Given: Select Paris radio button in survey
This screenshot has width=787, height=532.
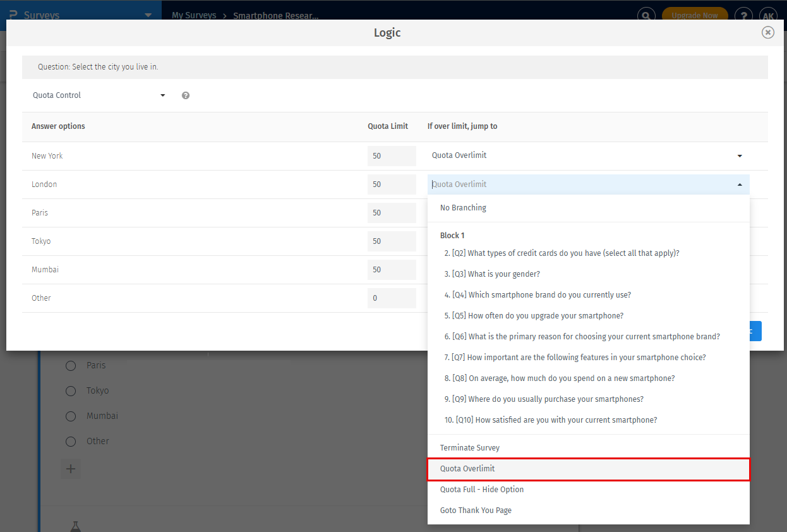Looking at the screenshot, I should pyautogui.click(x=71, y=366).
